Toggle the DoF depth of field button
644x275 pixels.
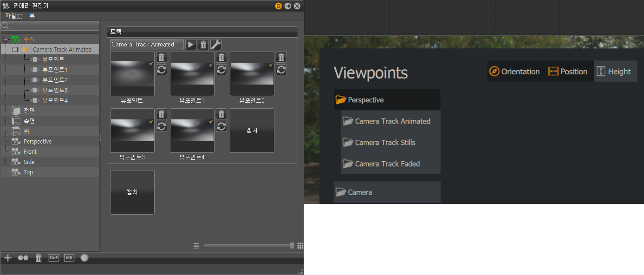pos(54,258)
